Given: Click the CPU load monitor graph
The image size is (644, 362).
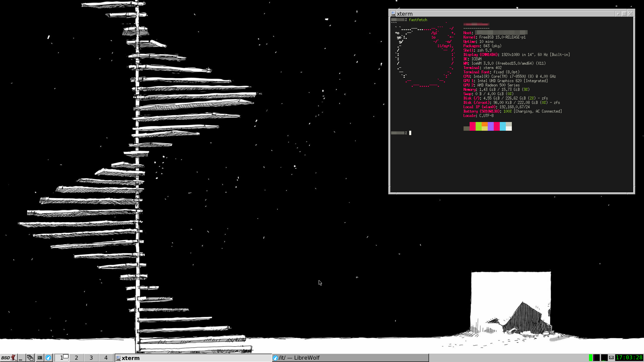Looking at the screenshot, I should point(597,358).
